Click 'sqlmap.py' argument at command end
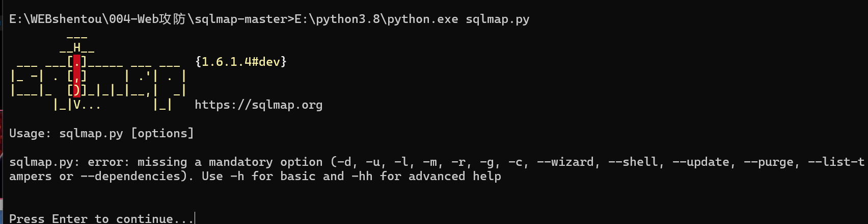868x224 pixels. [x=498, y=19]
